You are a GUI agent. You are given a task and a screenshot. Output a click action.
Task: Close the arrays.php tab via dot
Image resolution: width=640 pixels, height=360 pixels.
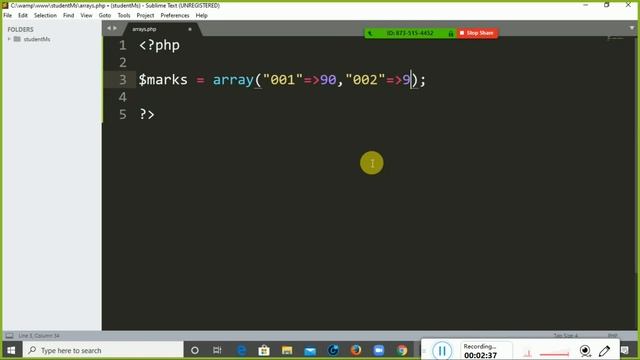[x=190, y=29]
